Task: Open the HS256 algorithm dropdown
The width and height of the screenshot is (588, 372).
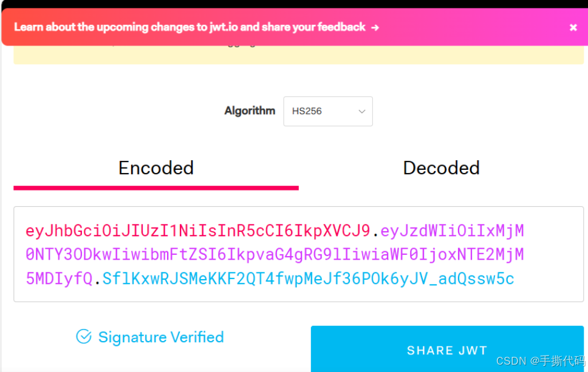Action: [x=328, y=111]
